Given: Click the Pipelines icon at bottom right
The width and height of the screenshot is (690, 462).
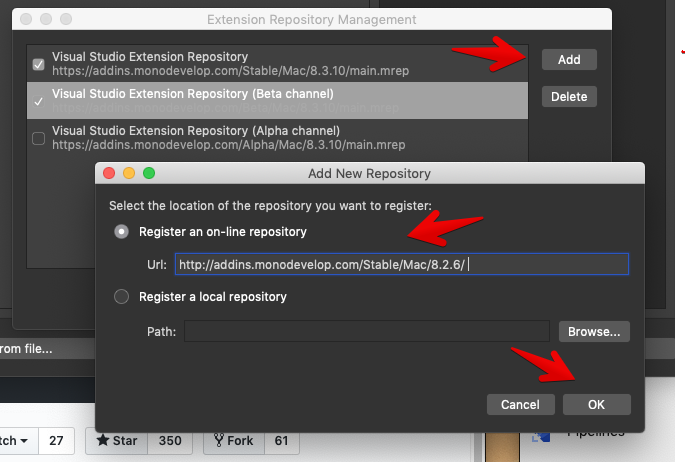Looking at the screenshot, I should click(x=542, y=436).
